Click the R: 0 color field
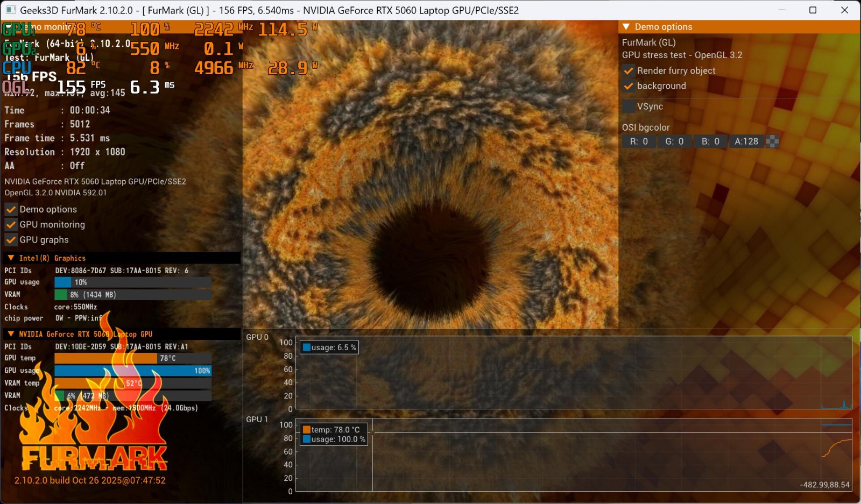The image size is (861, 504). tap(639, 141)
